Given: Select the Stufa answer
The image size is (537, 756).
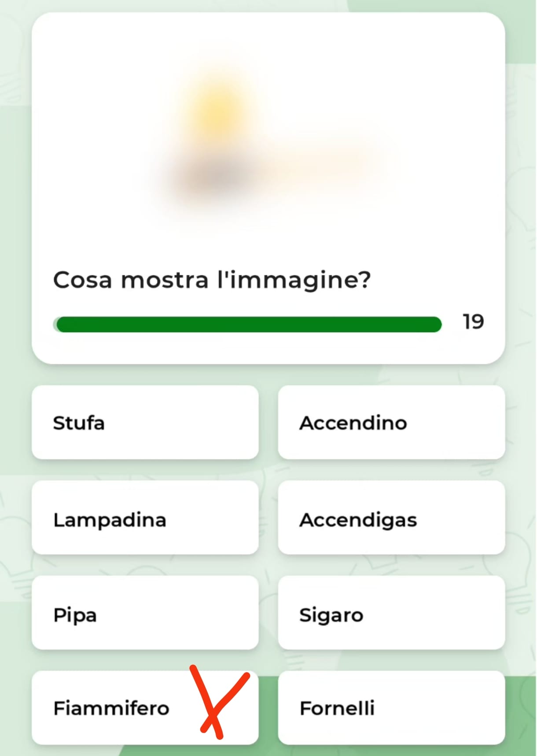Looking at the screenshot, I should click(x=145, y=422).
